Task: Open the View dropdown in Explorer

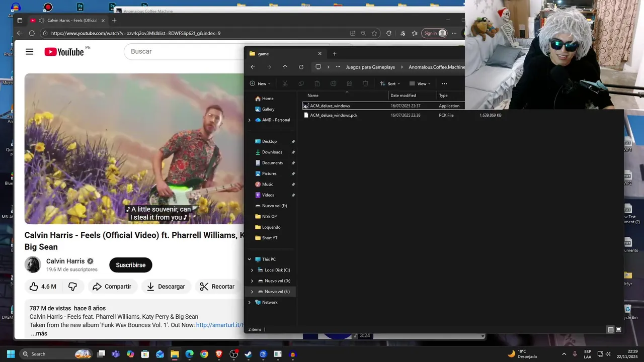Action: click(420, 83)
